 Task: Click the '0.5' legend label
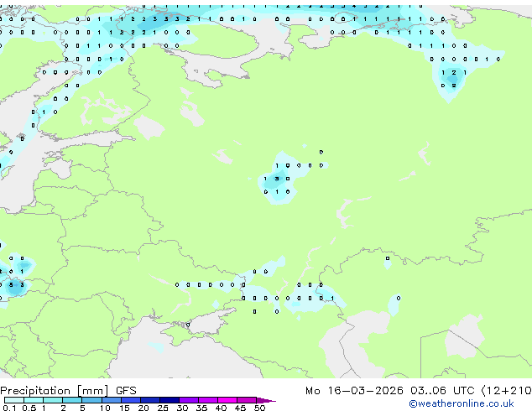point(29,408)
